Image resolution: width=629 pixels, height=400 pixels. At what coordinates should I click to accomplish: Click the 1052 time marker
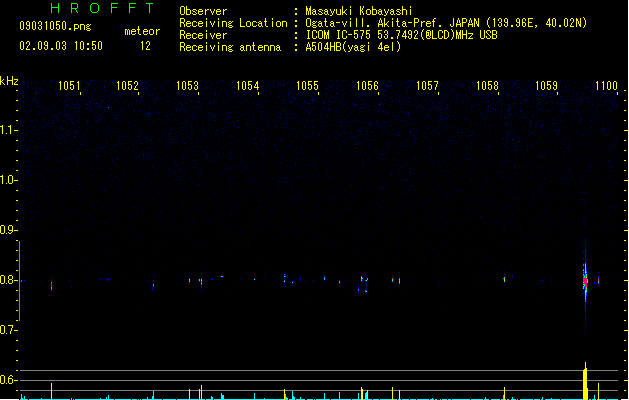pos(127,86)
